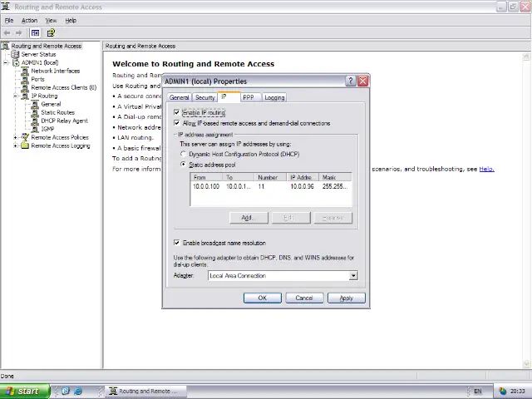The height and width of the screenshot is (399, 532).
Task: Click the To column header
Action: [239, 177]
